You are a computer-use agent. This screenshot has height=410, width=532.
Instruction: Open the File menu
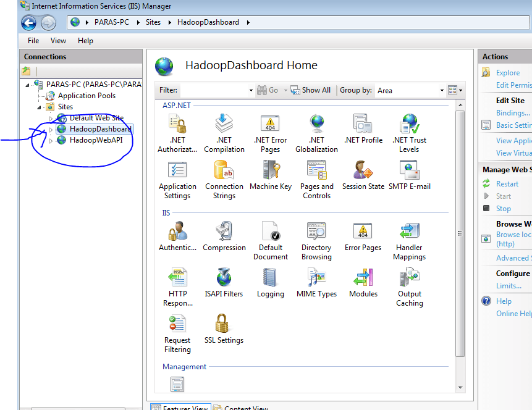click(x=33, y=41)
